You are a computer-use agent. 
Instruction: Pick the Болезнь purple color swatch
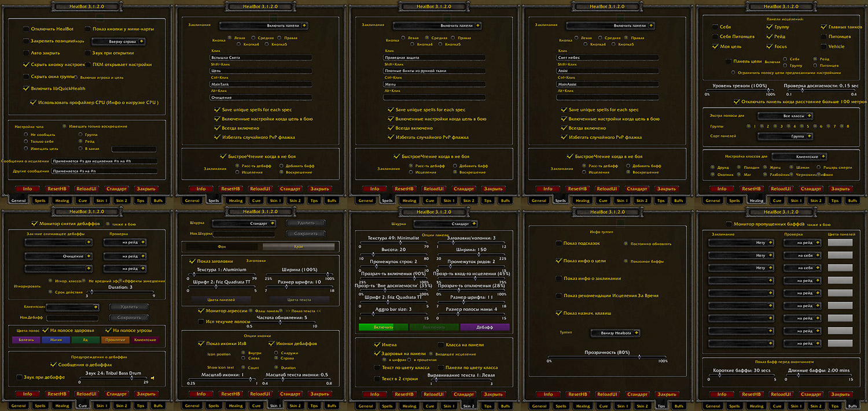click(26, 340)
